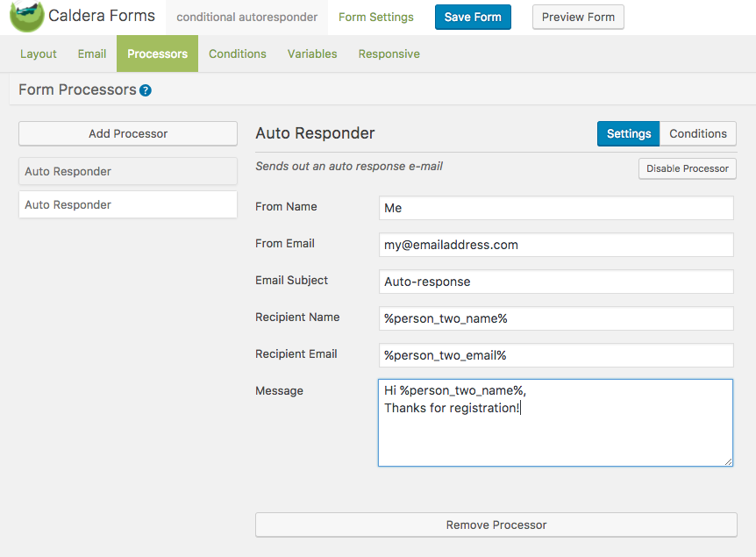Switch to the Layout tab
The image size is (756, 557).
coord(39,54)
